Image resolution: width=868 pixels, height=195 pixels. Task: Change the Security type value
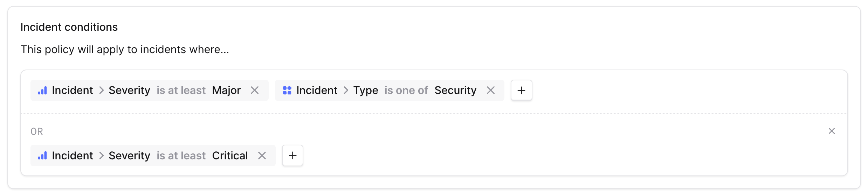(455, 91)
